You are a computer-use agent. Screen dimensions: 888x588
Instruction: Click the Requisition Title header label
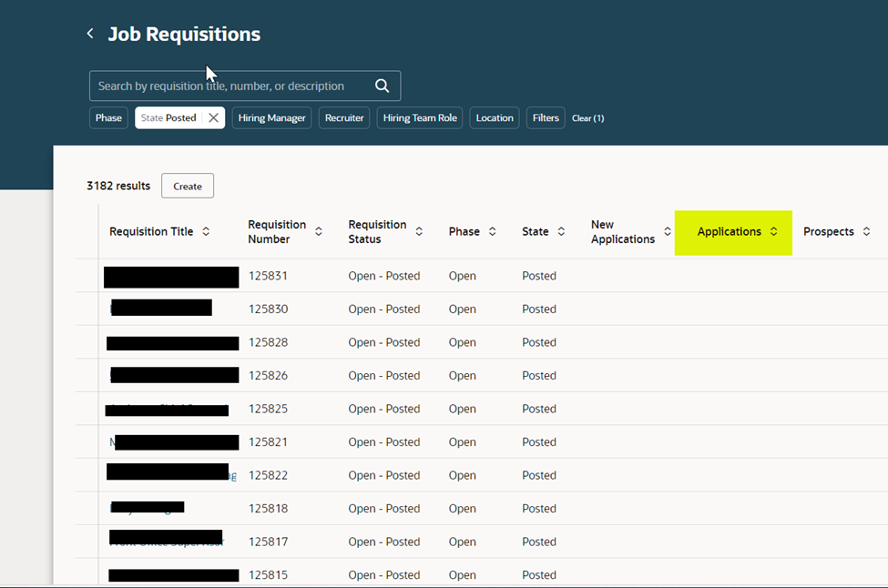point(151,231)
